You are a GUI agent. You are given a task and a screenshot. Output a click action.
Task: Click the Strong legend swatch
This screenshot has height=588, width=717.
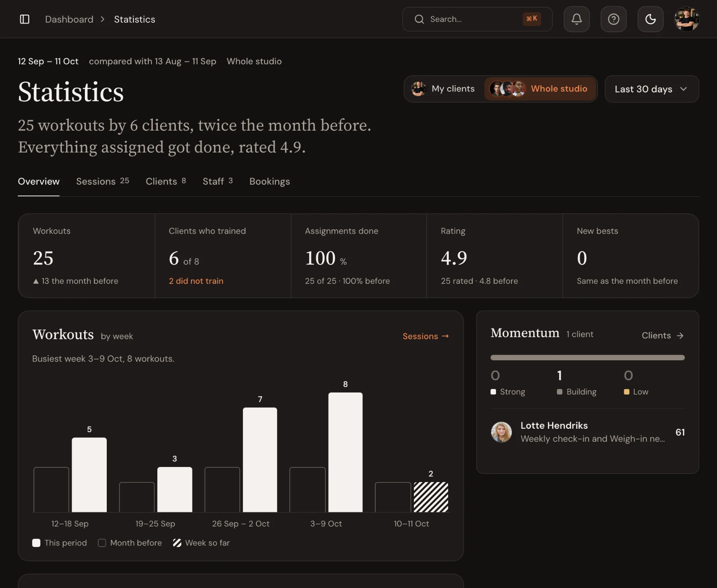coord(493,392)
